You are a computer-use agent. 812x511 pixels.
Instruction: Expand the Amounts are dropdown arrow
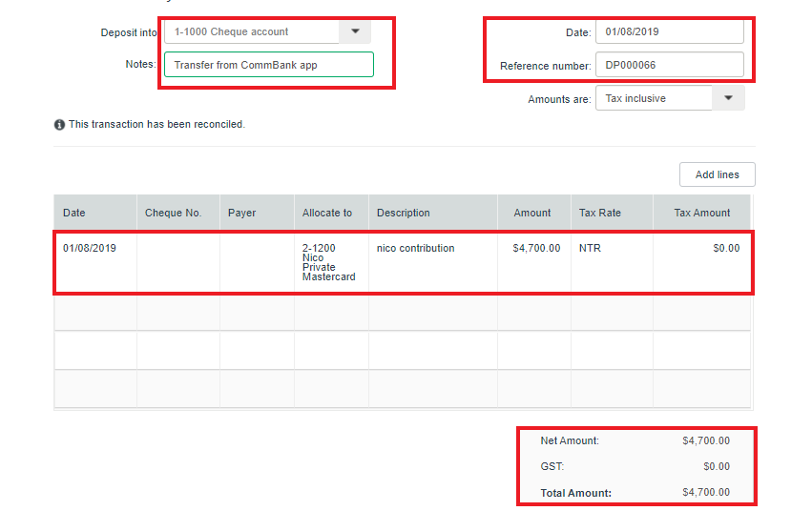point(728,98)
